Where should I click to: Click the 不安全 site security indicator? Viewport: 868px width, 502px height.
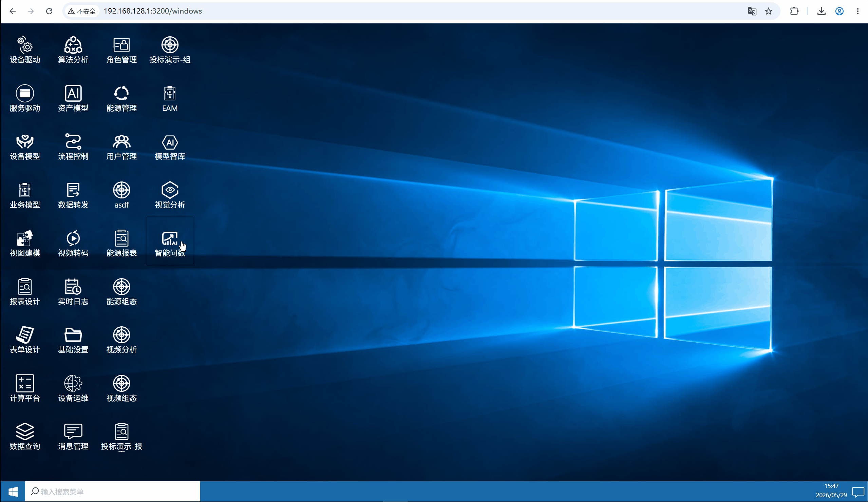coord(82,11)
